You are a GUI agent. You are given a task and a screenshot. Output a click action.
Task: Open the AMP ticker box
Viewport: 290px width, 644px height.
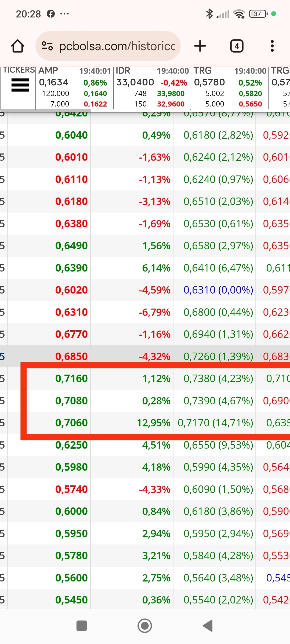(74, 87)
